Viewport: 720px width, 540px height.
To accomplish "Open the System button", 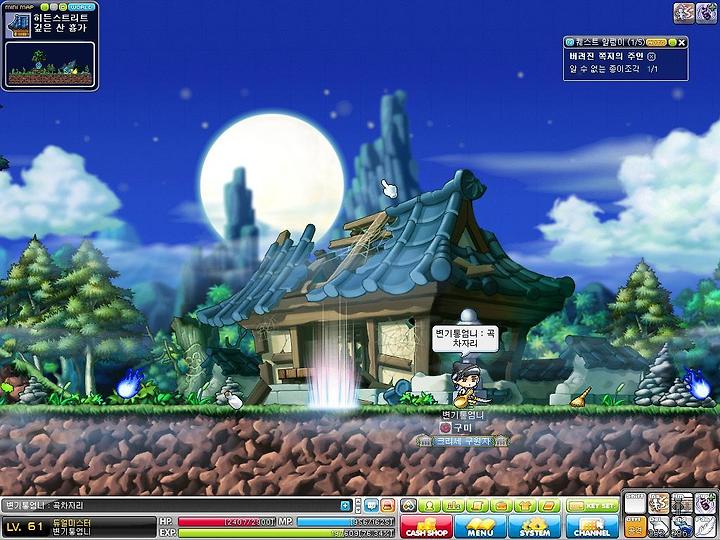I will coord(534,527).
